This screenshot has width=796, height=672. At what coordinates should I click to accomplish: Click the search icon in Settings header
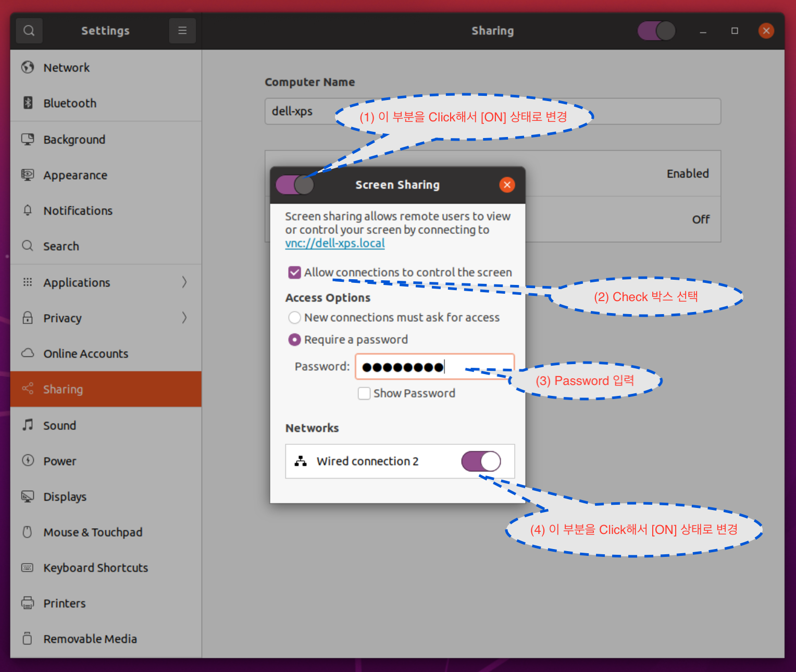tap(29, 31)
